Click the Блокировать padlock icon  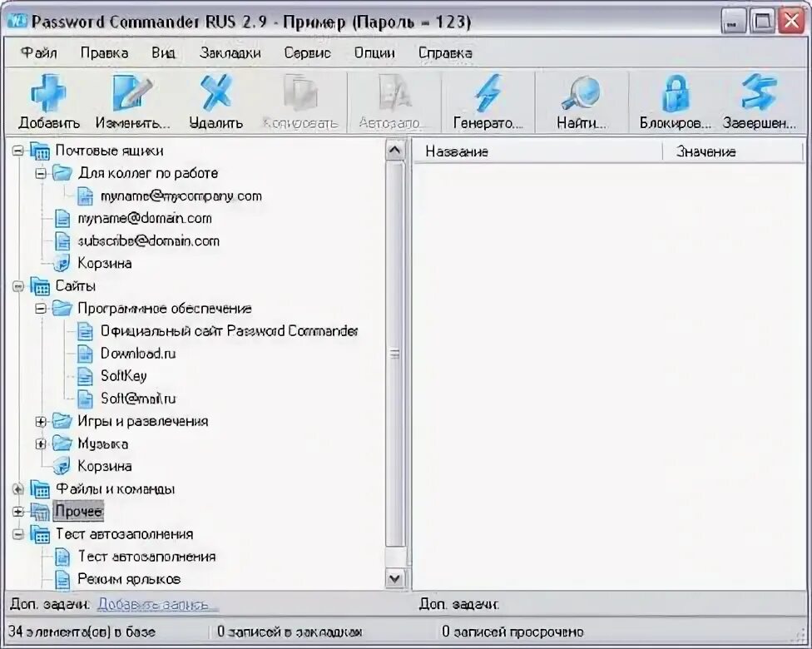click(676, 92)
